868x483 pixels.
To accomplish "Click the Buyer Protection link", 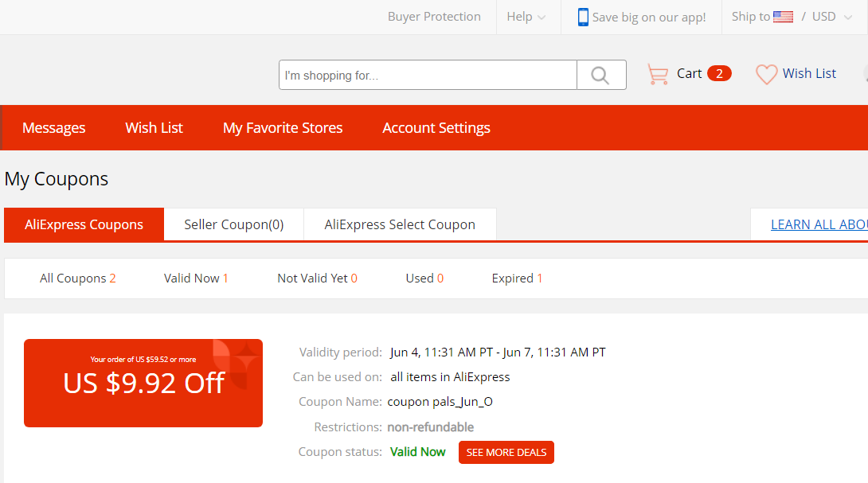I will click(434, 17).
